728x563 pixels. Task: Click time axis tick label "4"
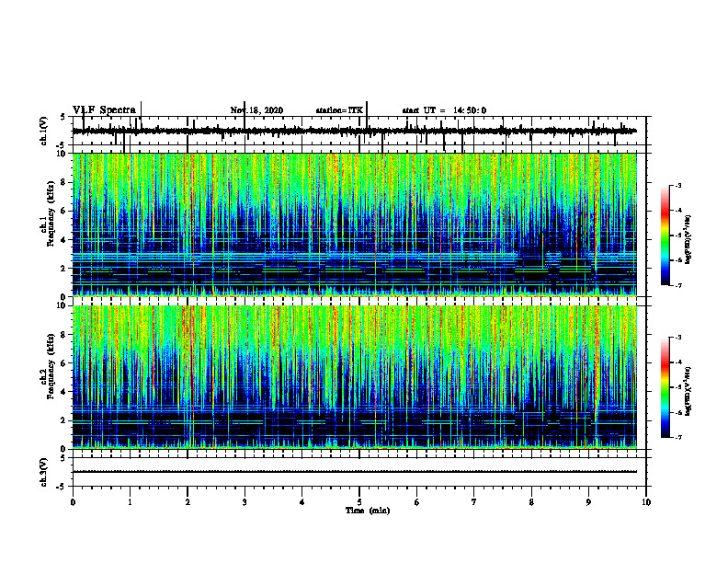(x=302, y=502)
